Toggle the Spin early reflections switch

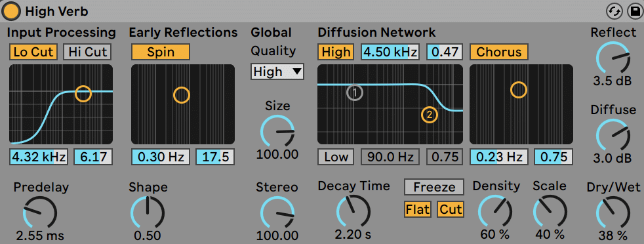click(x=161, y=52)
